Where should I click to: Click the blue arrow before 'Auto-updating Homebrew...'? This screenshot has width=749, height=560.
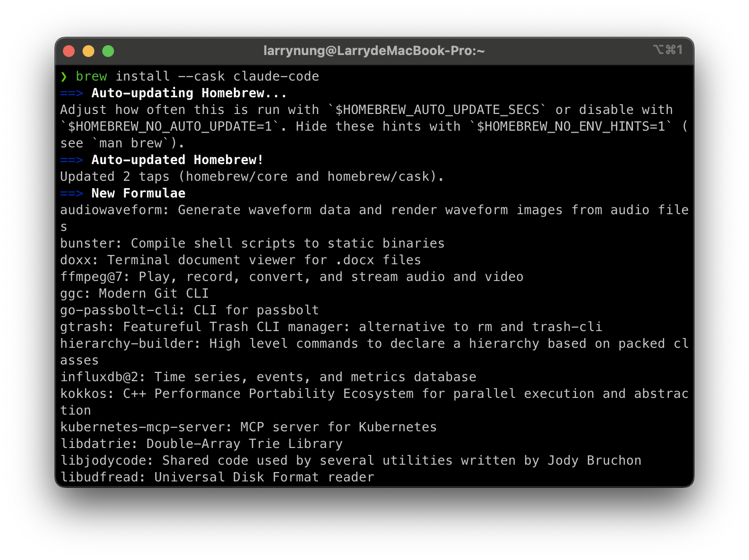(72, 93)
